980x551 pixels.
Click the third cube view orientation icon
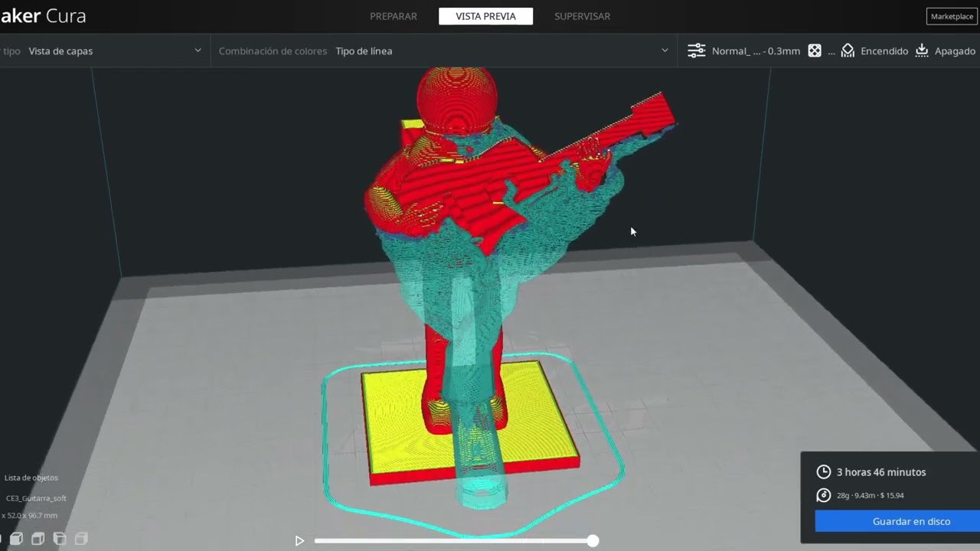[59, 539]
